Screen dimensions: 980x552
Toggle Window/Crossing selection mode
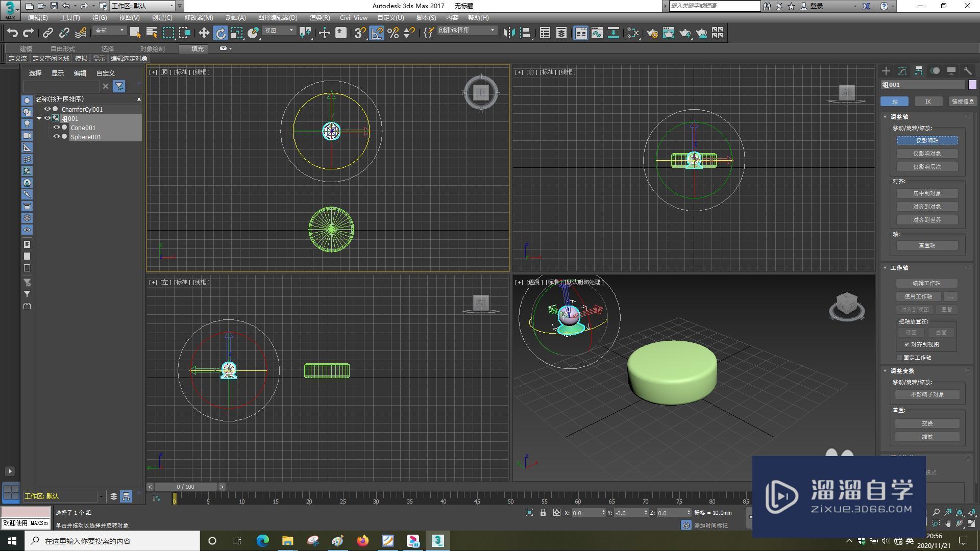185,33
